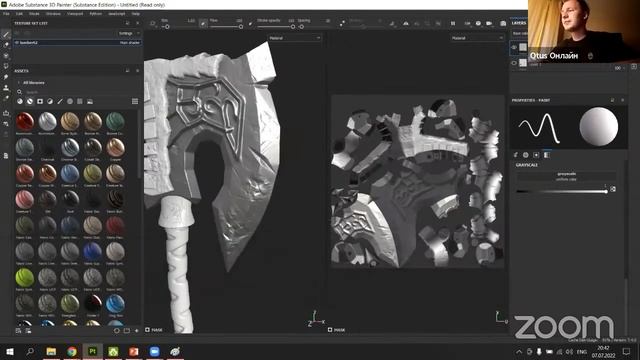Click the brush stroke preview thumbnail
Image resolution: width=640 pixels, height=360 pixels.
pyautogui.click(x=539, y=127)
